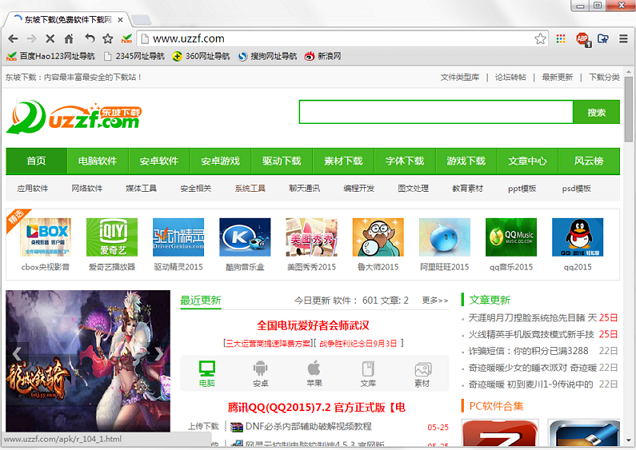This screenshot has width=636, height=450.
Task: Open the browser hamburger menu
Action: (623, 39)
